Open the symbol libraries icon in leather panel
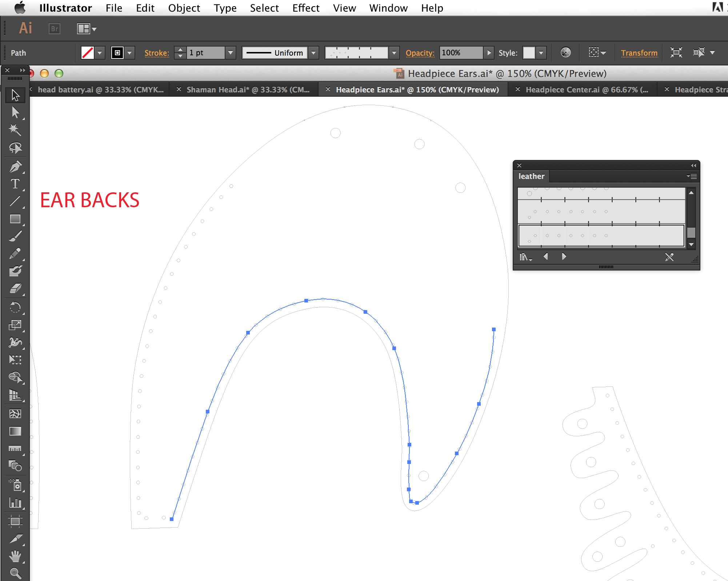 click(525, 257)
